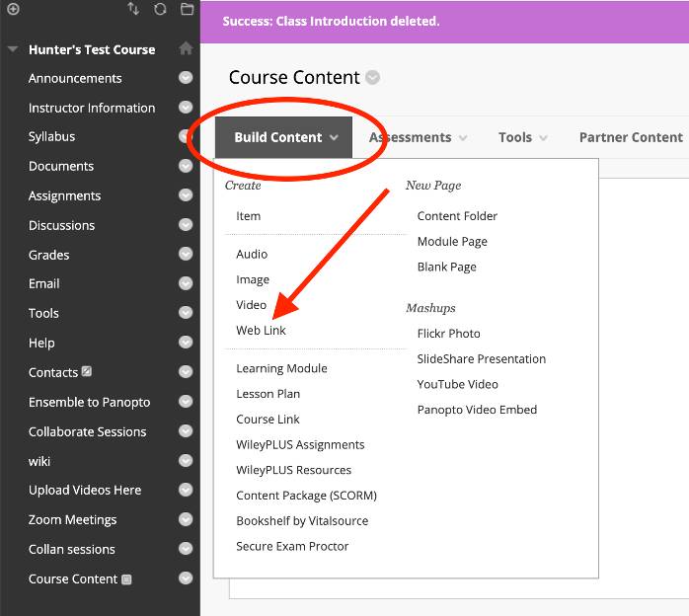Click the home icon beside Hunter's Test Course
The width and height of the screenshot is (689, 616).
point(186,48)
